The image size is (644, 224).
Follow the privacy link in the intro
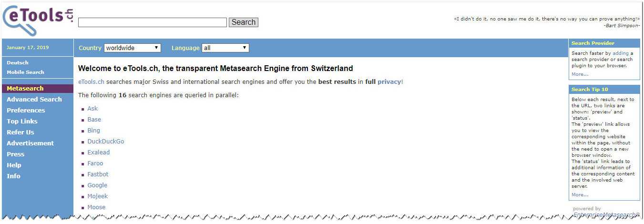coord(389,82)
